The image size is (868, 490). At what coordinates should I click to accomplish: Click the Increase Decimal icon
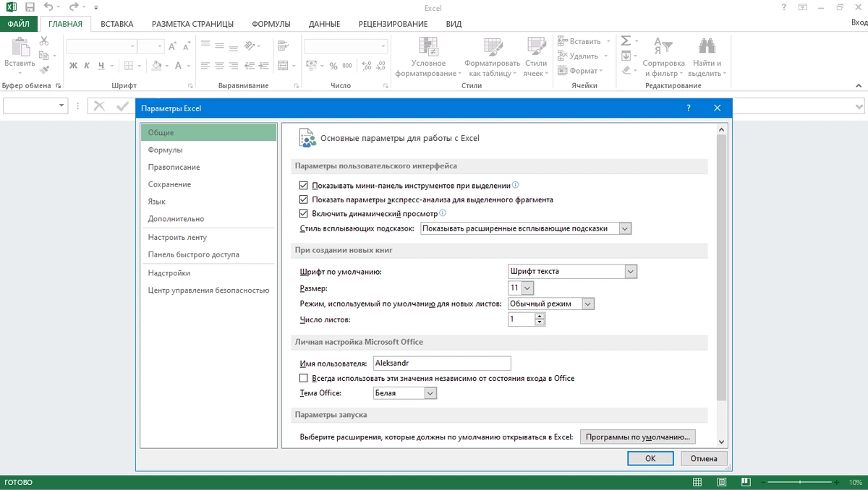coord(366,66)
